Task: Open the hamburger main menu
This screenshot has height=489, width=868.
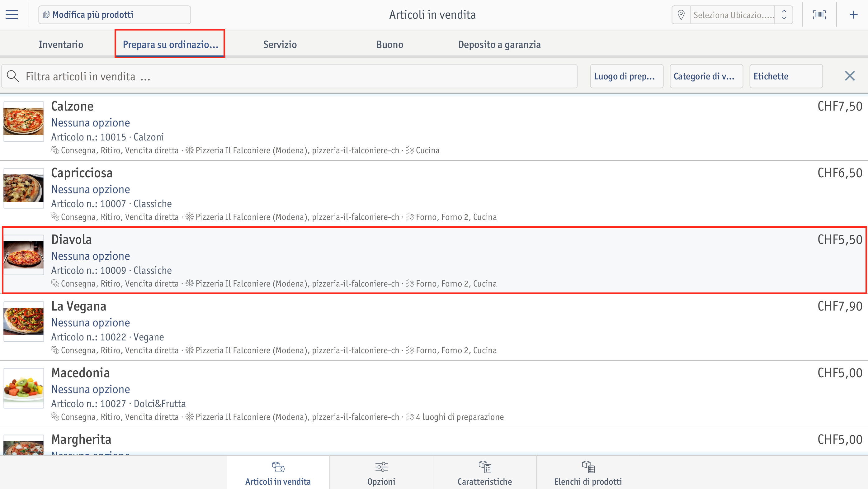Action: coord(12,15)
